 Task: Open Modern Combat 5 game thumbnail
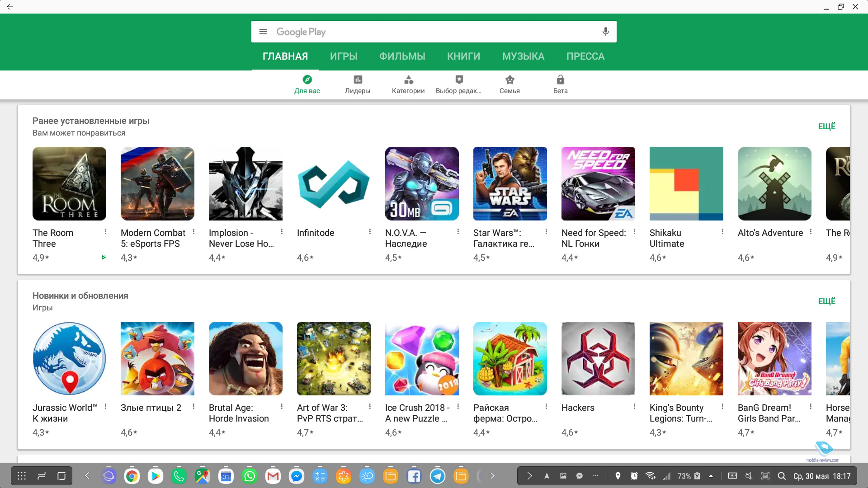click(157, 183)
